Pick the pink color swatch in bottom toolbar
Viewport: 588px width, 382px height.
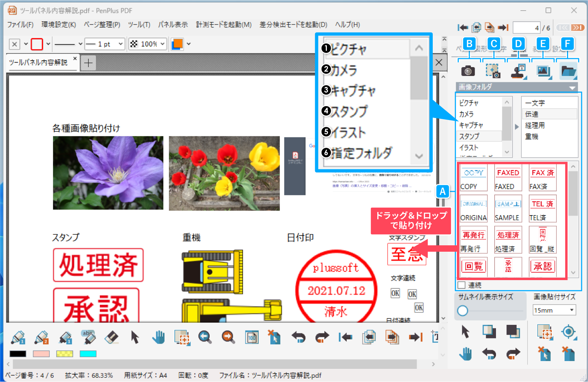tap(41, 354)
